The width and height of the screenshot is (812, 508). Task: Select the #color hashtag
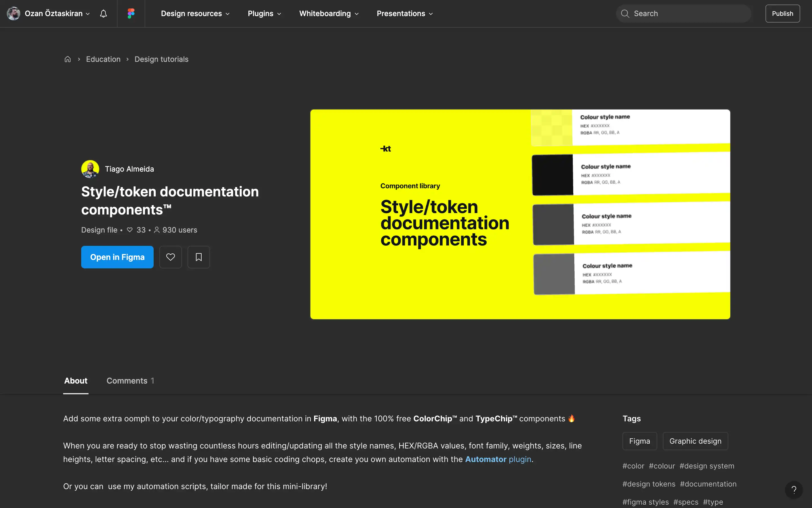pos(634,466)
